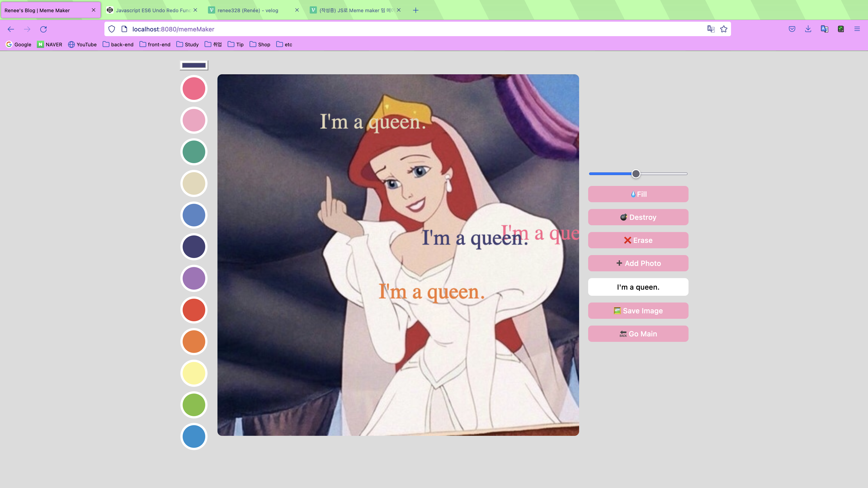Open the downloads panel
This screenshot has width=868, height=488.
pyautogui.click(x=808, y=29)
